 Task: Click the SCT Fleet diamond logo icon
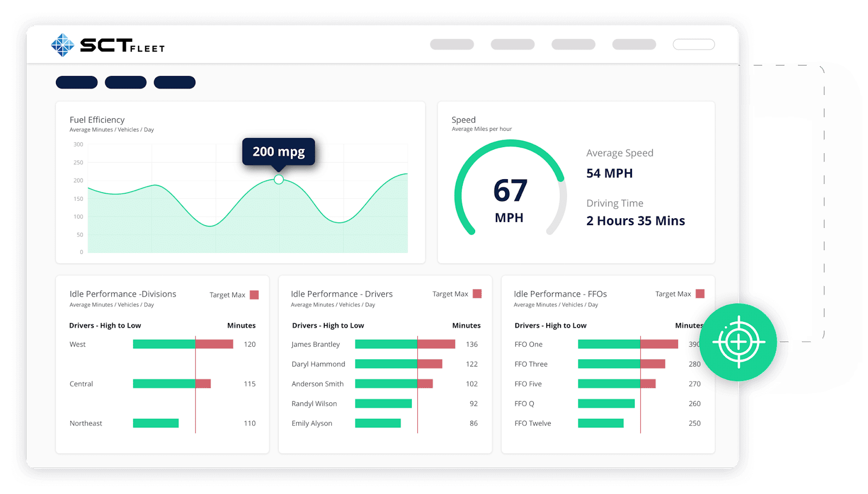62,45
